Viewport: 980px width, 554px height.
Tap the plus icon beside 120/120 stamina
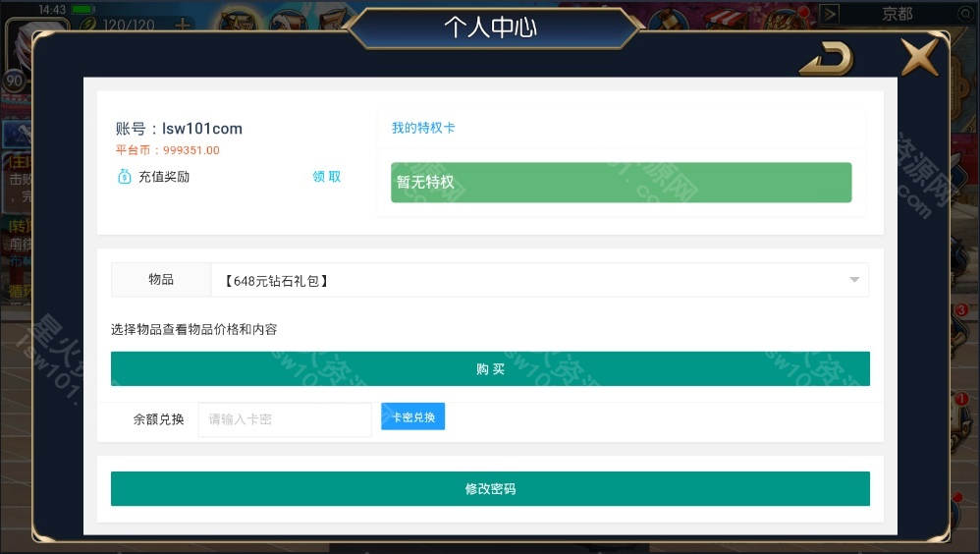(183, 25)
